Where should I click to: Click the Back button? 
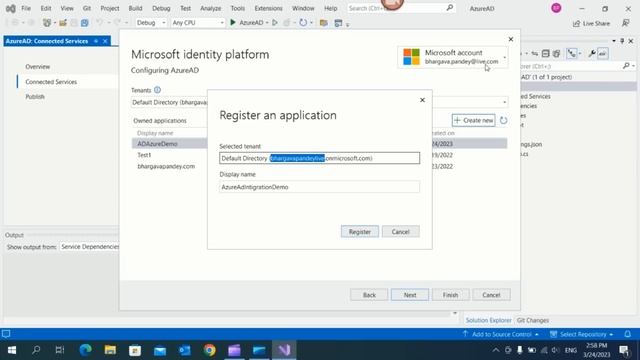tap(369, 295)
